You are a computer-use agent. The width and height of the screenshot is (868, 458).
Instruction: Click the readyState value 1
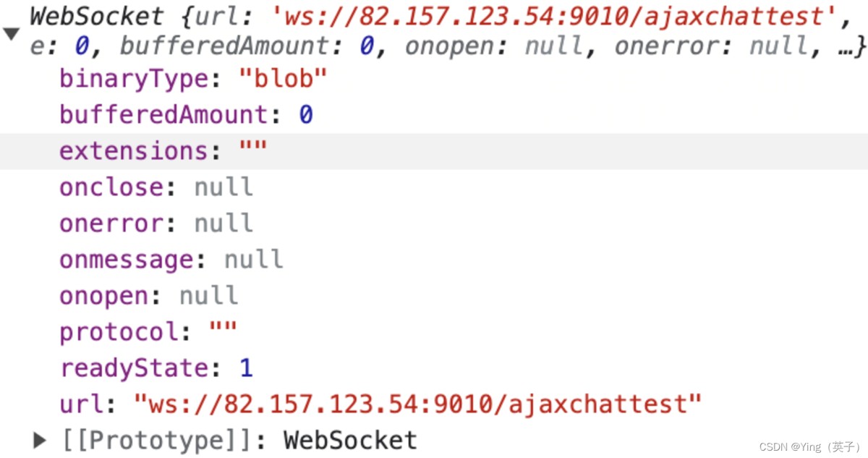(x=246, y=368)
